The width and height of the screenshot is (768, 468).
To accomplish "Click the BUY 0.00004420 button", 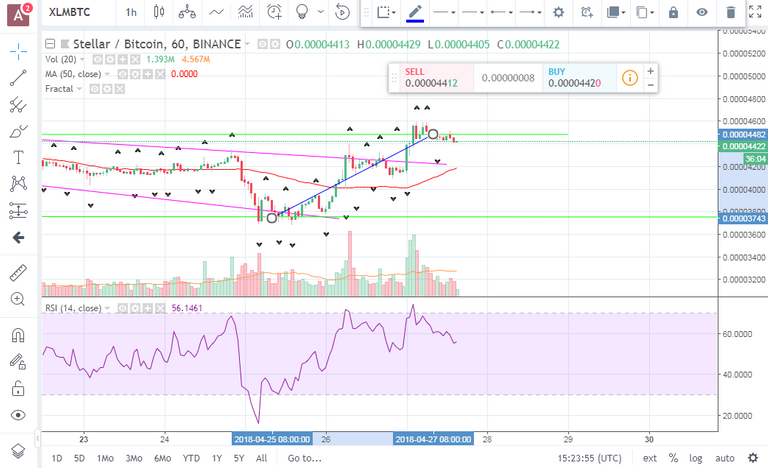I will coord(578,78).
